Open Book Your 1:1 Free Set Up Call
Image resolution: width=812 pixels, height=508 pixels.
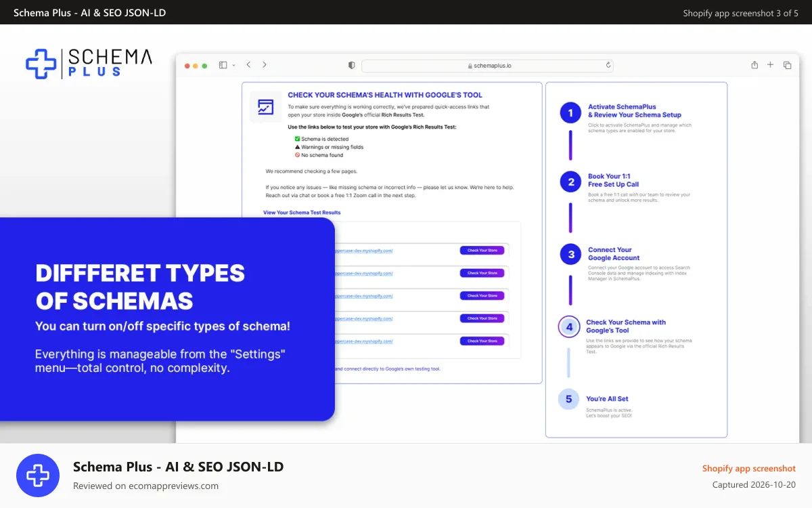[613, 180]
